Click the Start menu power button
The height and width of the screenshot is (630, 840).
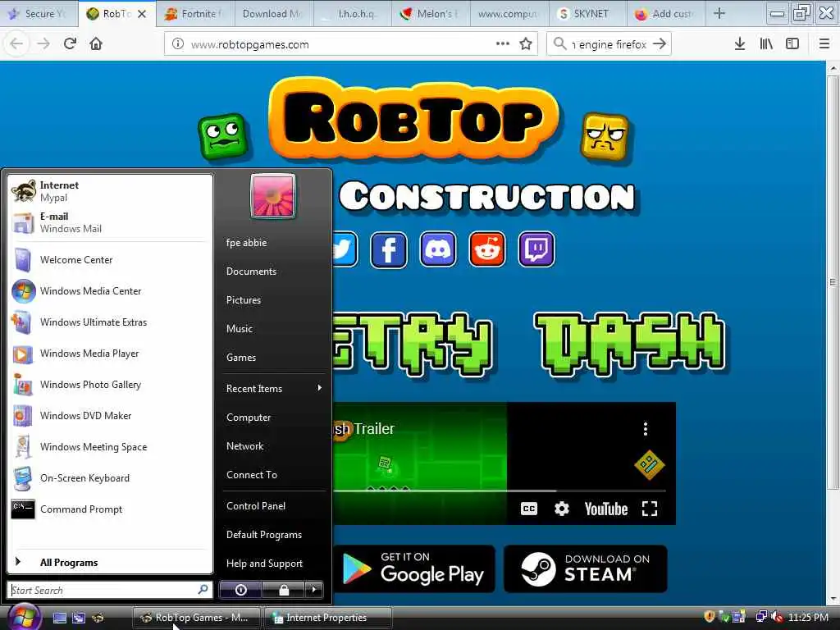click(x=240, y=590)
